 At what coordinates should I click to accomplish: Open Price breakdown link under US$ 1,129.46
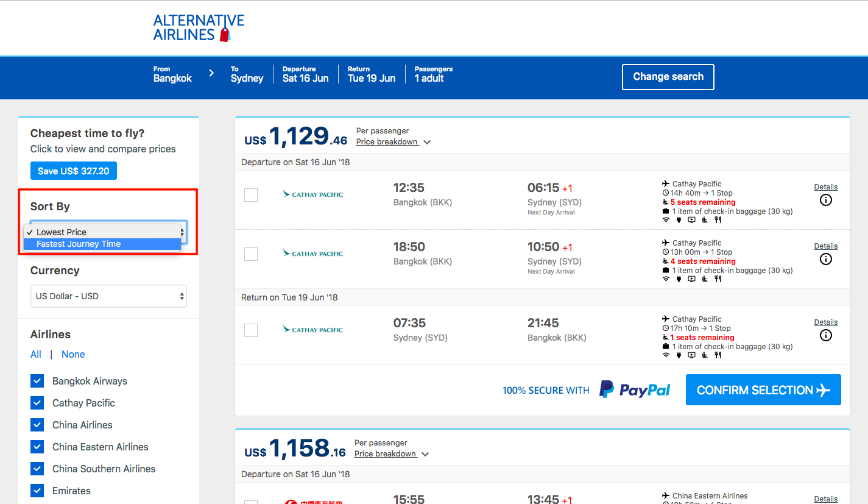coord(387,142)
